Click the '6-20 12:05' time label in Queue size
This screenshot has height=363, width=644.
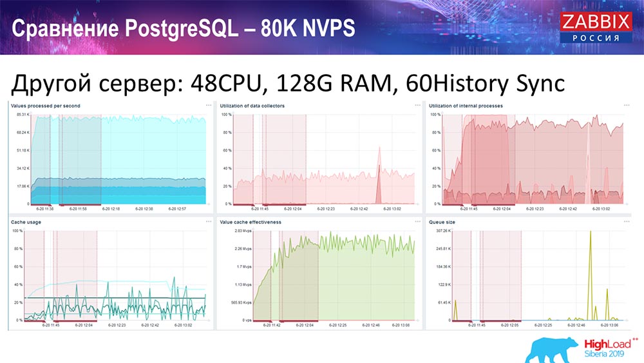(509, 325)
